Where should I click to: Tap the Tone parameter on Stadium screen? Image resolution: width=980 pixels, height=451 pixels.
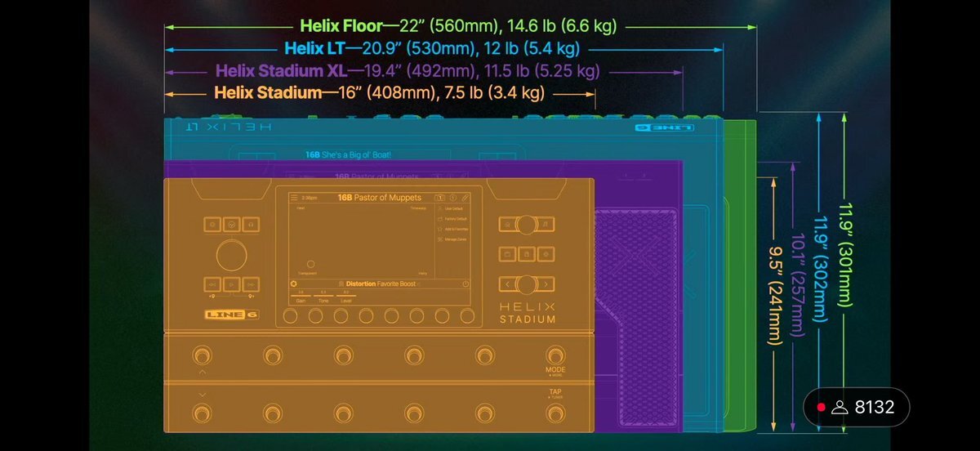click(x=324, y=297)
